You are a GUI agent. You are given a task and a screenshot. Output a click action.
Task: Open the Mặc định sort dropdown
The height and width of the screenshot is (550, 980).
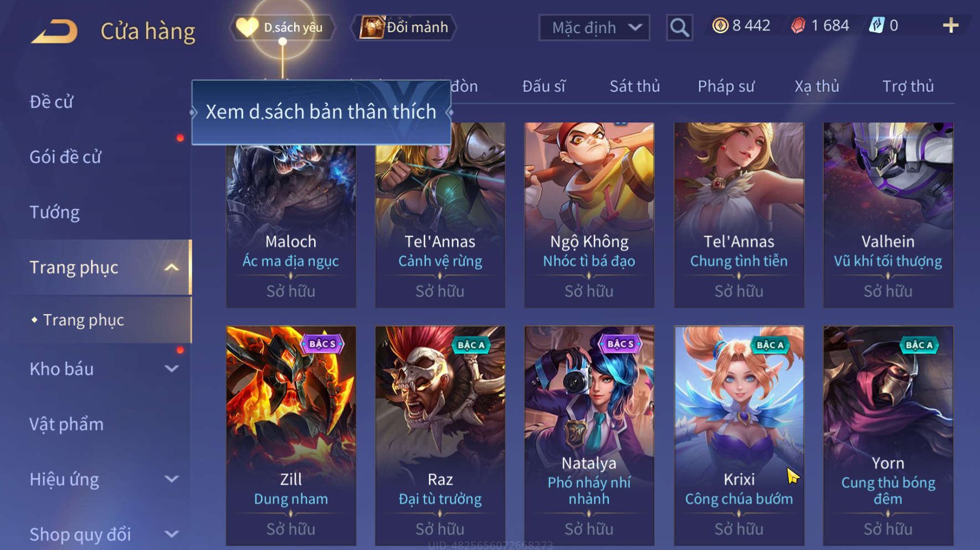point(594,27)
